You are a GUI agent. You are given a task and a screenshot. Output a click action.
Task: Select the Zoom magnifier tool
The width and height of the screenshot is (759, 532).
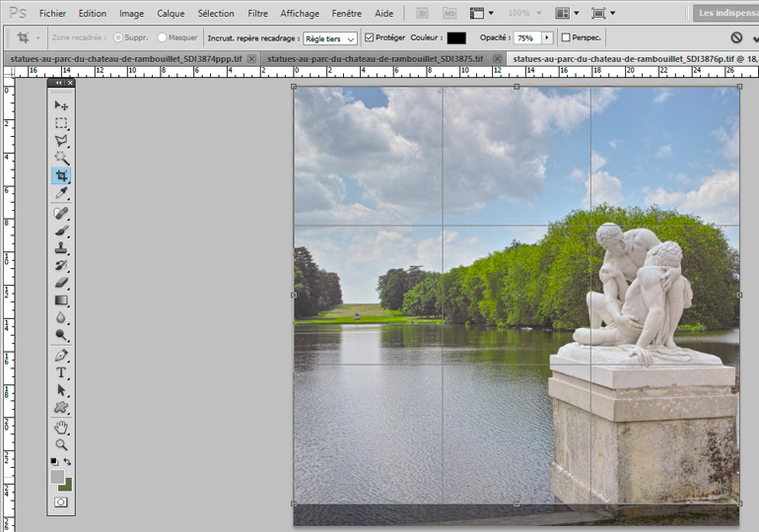(x=61, y=445)
